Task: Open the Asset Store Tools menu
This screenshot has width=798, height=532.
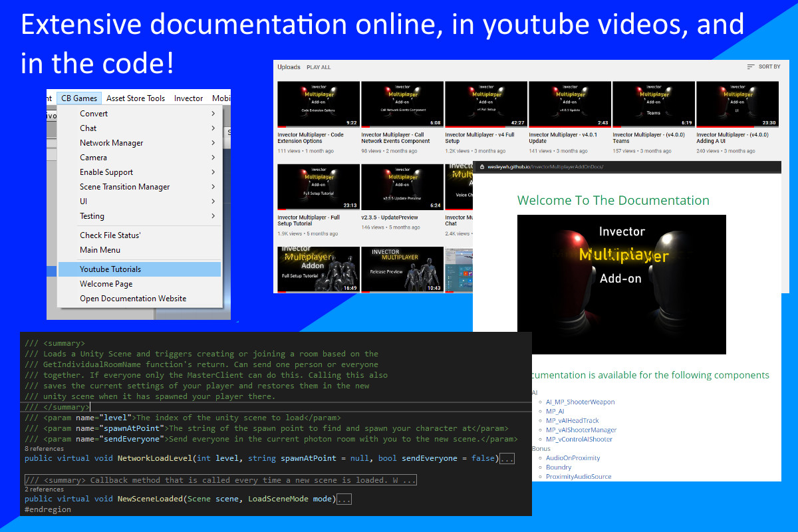Action: coord(136,98)
